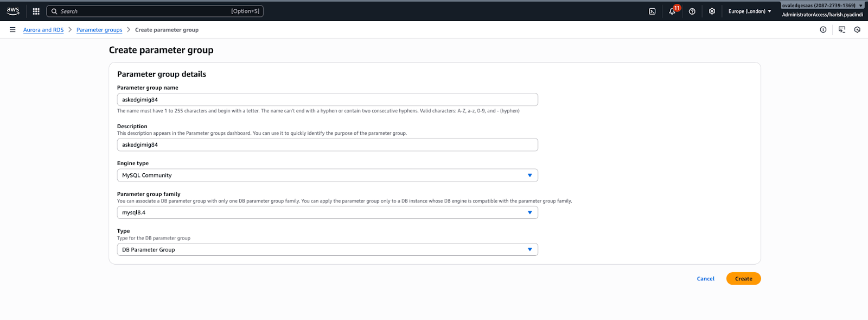Go to Aurora and RDS breadcrumb
Image resolution: width=868 pixels, height=320 pixels.
coord(43,30)
